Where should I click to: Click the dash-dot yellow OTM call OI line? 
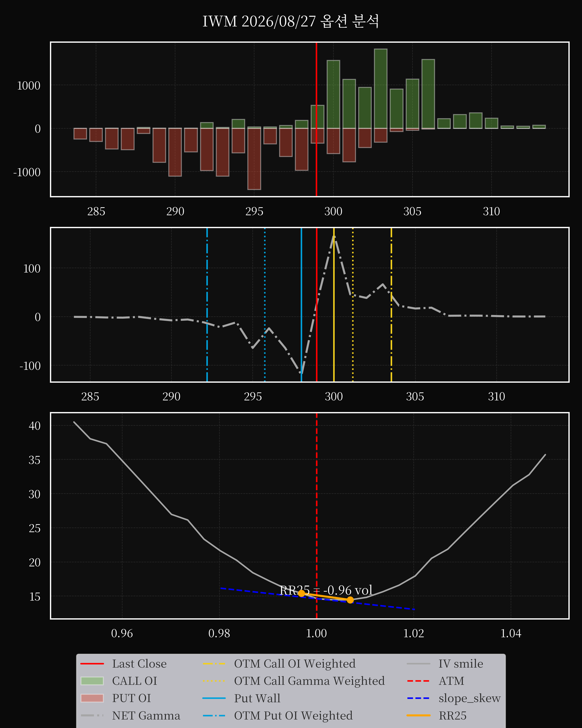[x=391, y=305]
